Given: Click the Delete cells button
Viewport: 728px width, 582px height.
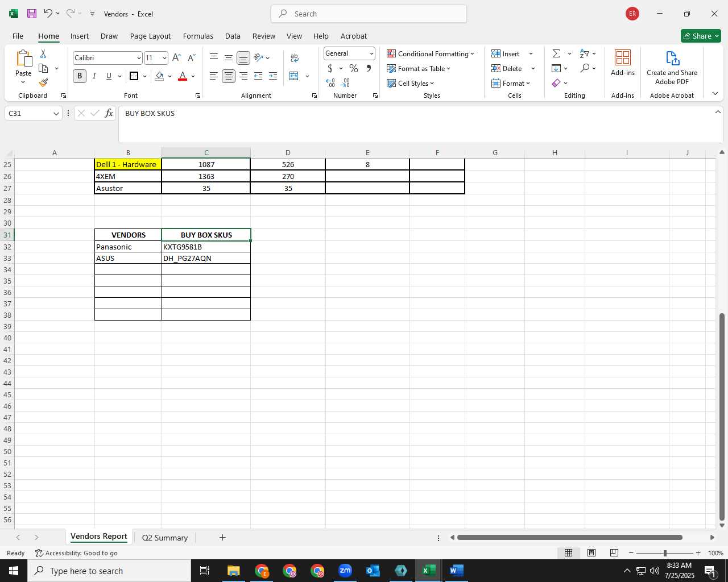Looking at the screenshot, I should tap(507, 68).
